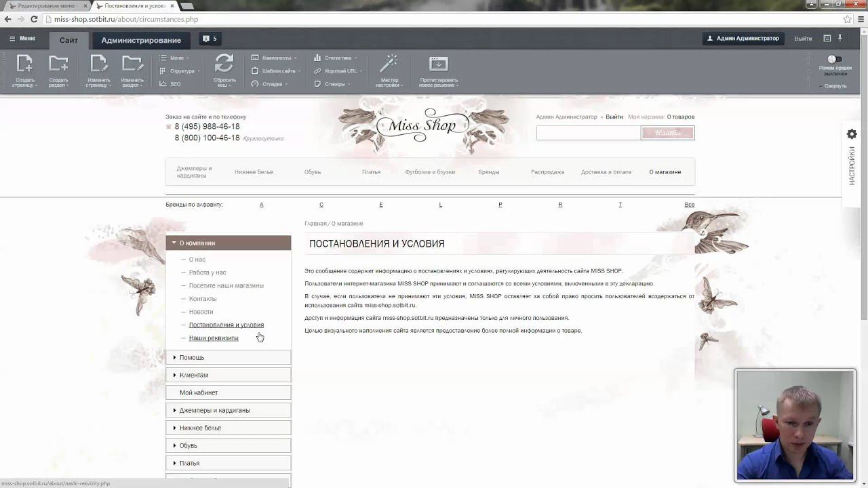Viewport: 868px width, 488px height.
Task: Open Посетите наши магазины link
Action: click(x=226, y=285)
